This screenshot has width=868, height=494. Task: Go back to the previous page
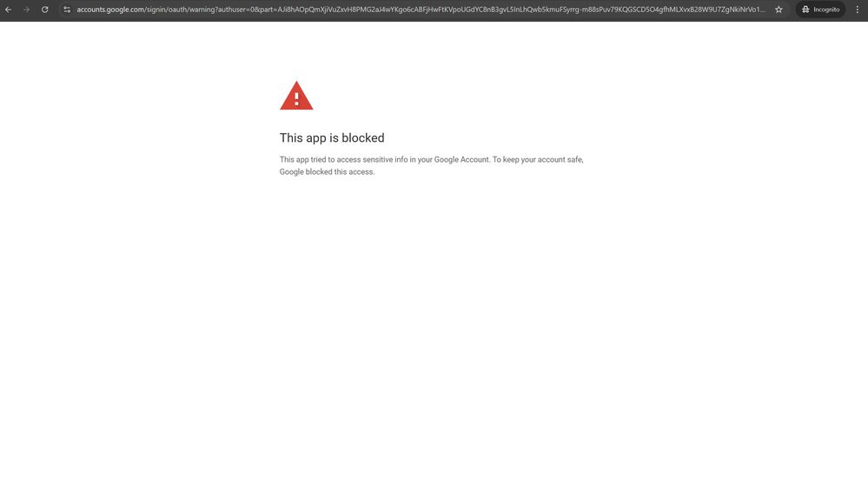(9, 10)
